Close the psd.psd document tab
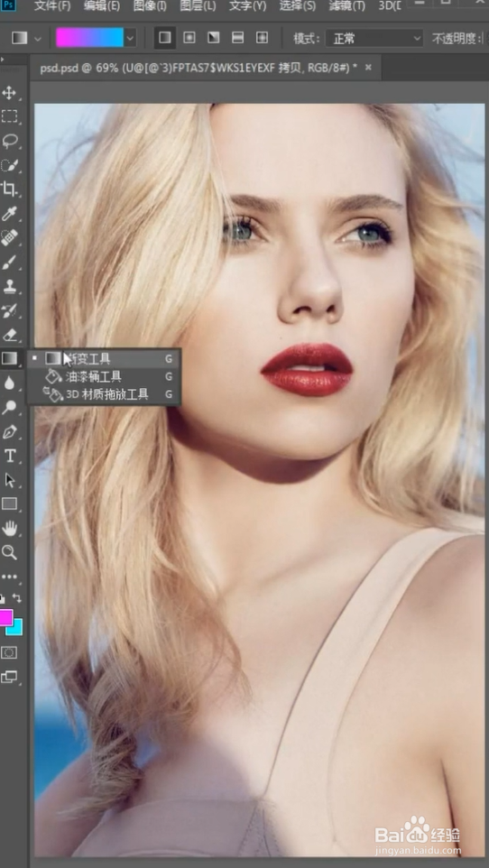489x868 pixels. click(368, 67)
